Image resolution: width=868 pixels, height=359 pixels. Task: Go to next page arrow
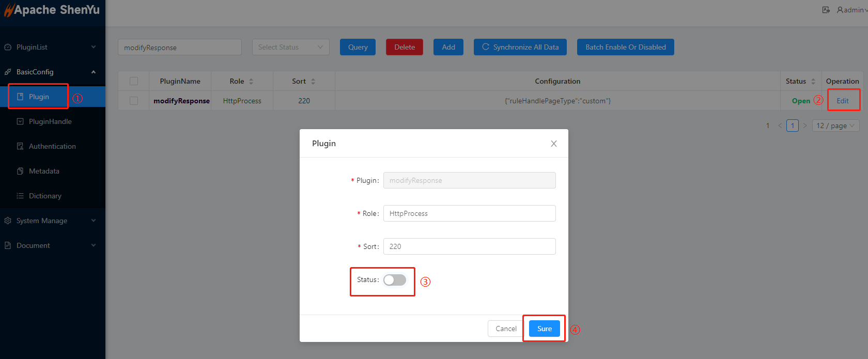point(805,126)
